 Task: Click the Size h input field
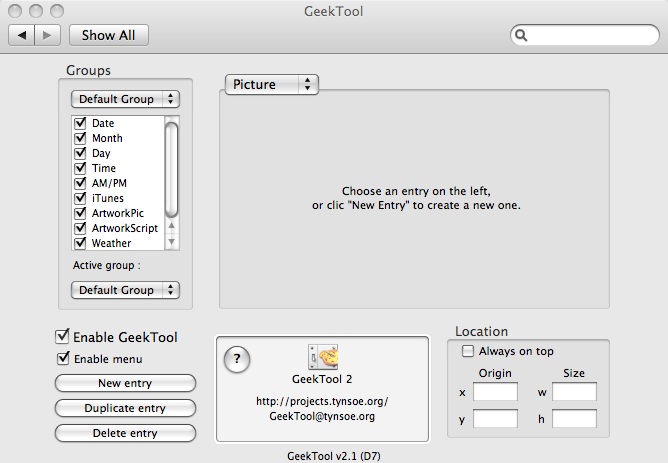(574, 419)
